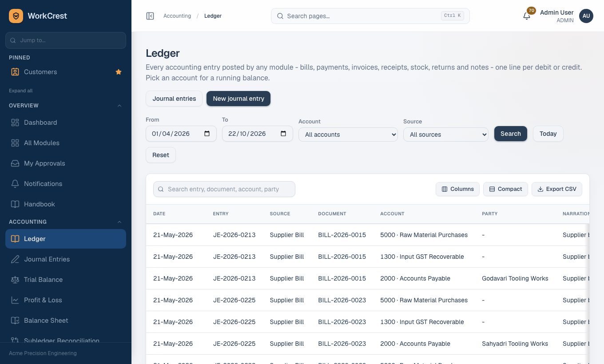Open the Columns chooser
Screen dimensions: 604x364
click(x=457, y=189)
